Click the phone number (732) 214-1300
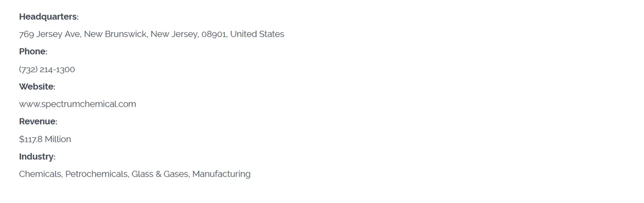The image size is (644, 203). click(x=47, y=70)
